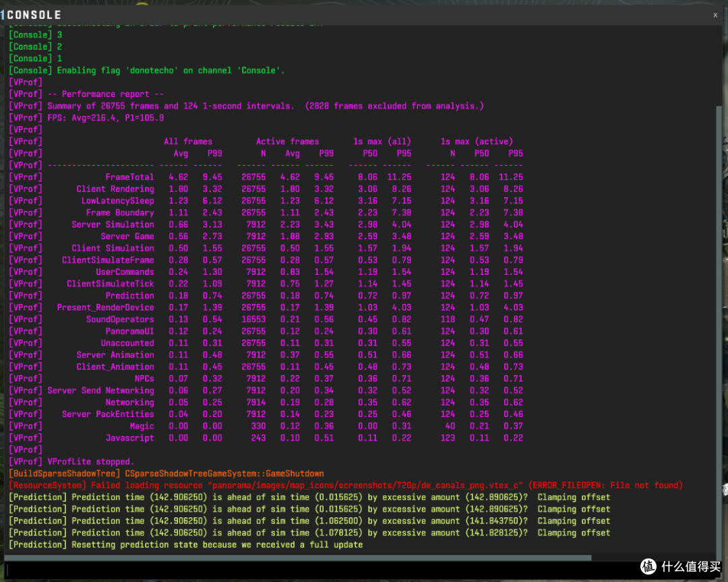Click FrameTotal's 4.62 average in All frames
Screen dimensions: 728x582
click(x=178, y=177)
